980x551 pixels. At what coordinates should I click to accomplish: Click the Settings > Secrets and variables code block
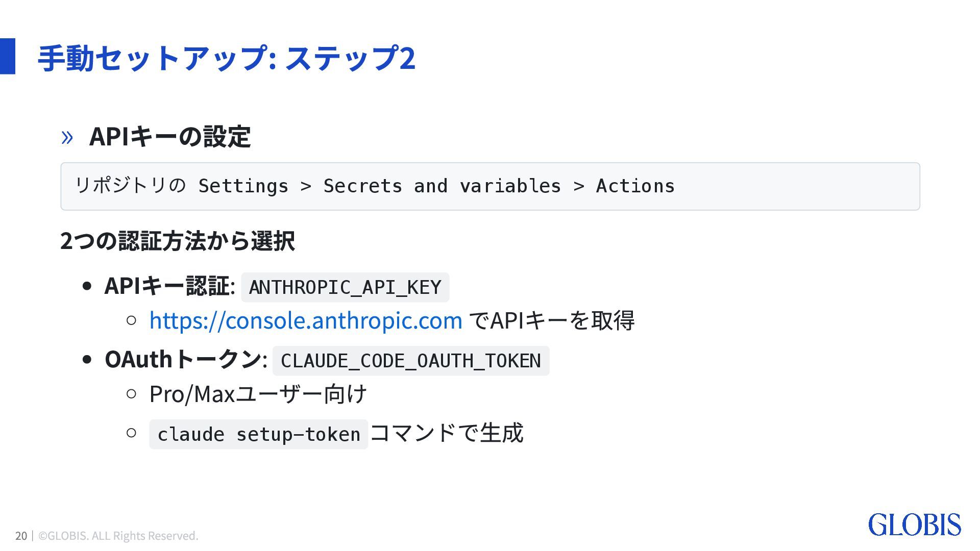click(490, 186)
